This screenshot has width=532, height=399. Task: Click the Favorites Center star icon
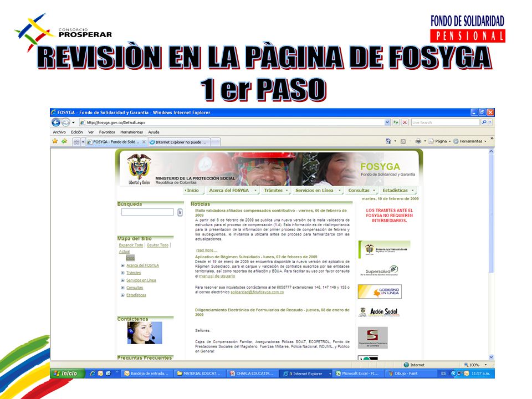(55, 141)
